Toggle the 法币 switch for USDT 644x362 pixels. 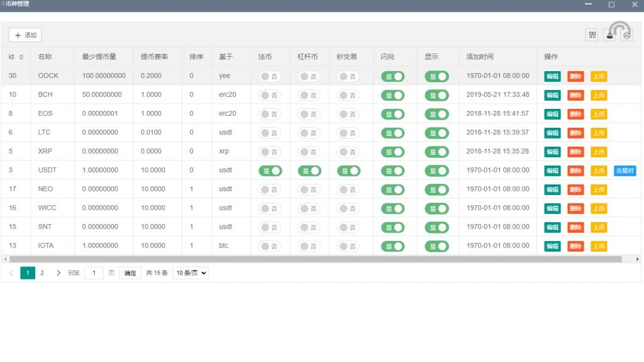pyautogui.click(x=270, y=171)
